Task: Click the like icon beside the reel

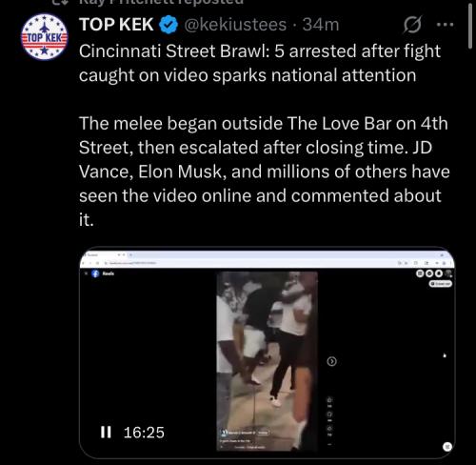Action: coord(329,399)
